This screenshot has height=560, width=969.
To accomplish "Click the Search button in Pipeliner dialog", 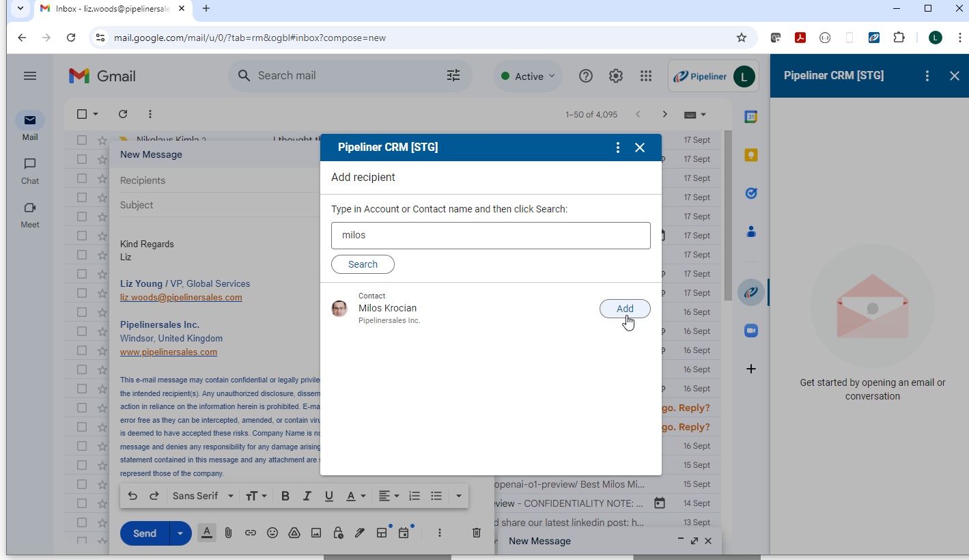I will [363, 264].
